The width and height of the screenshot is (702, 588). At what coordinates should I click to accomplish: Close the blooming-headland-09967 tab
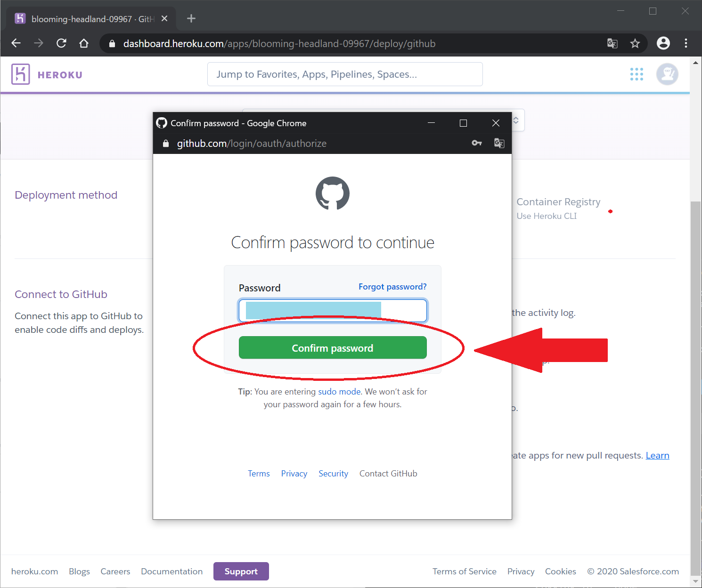pos(164,18)
